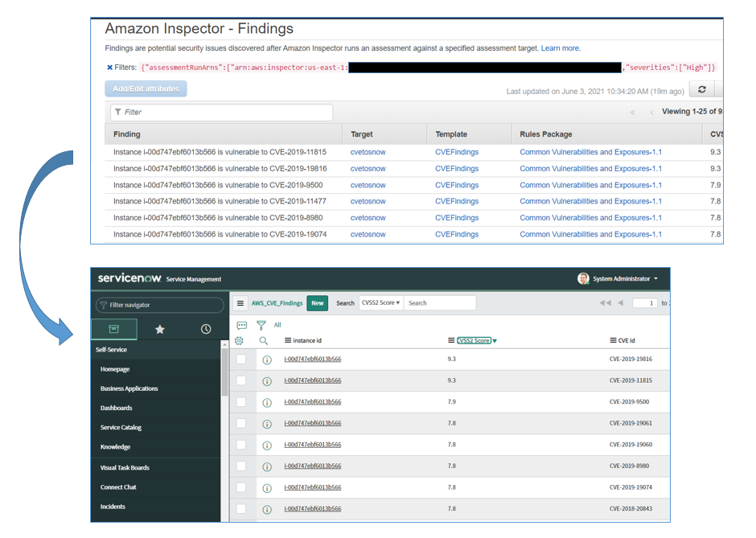Open personalize list gear icon
Viewport: 756px width, 538px height.
[239, 341]
